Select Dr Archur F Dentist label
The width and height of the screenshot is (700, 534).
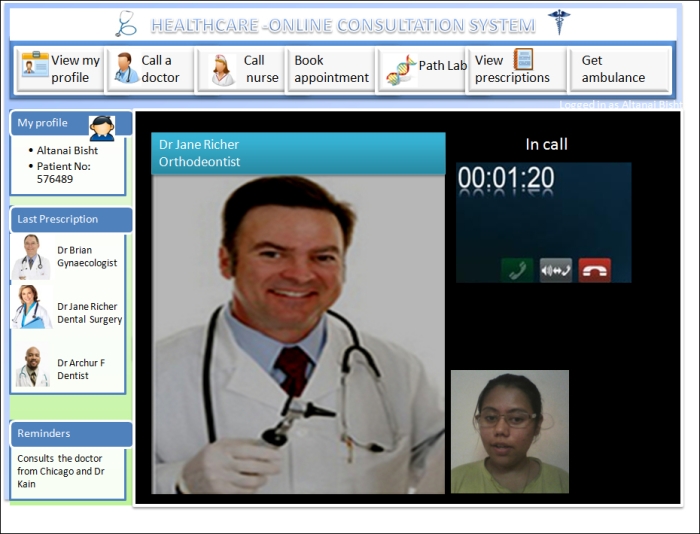81,369
